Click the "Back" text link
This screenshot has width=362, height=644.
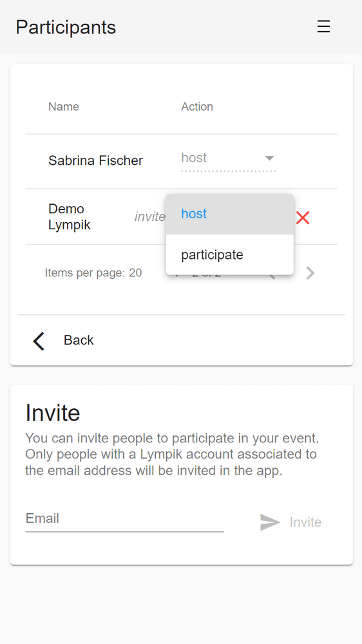coord(79,340)
